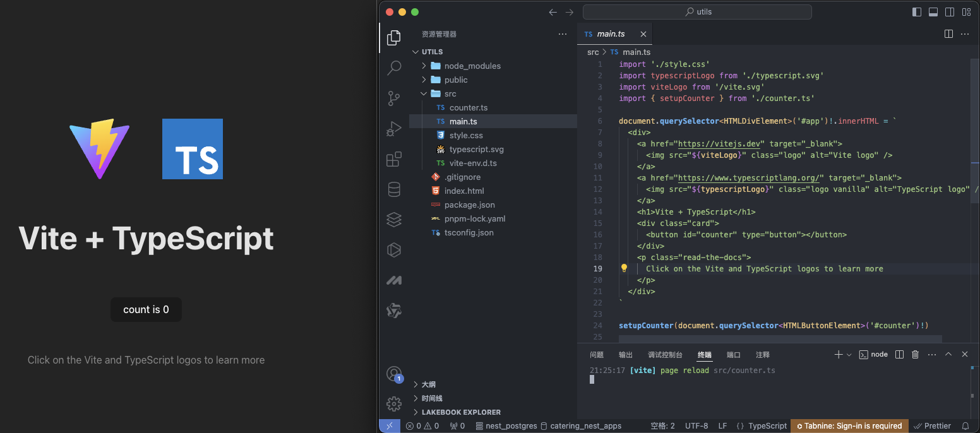This screenshot has height=433, width=980.
Task: Customize layout icon in title bar
Action: tap(966, 12)
